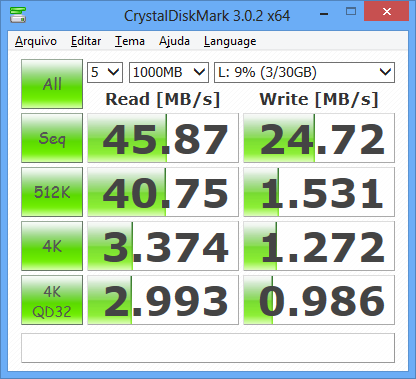This screenshot has height=379, width=416.
Task: Open the Editar menu
Action: click(86, 41)
